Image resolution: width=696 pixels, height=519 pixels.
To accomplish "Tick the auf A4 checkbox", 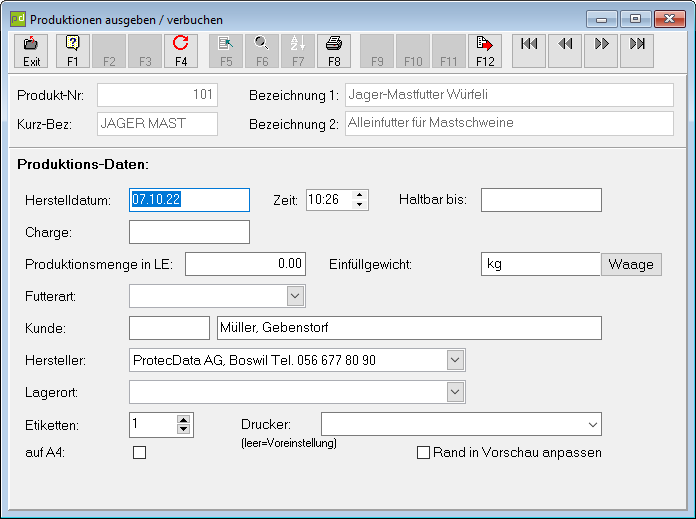I will [139, 452].
